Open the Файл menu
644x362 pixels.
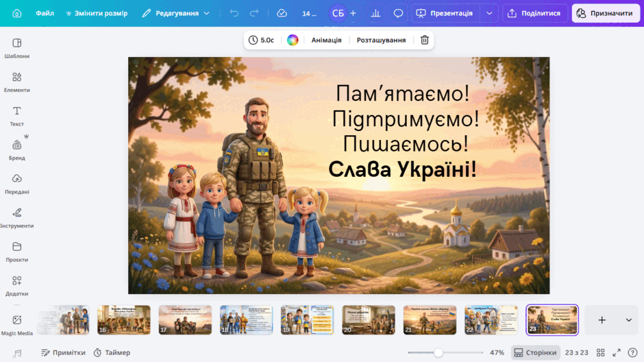tap(45, 13)
